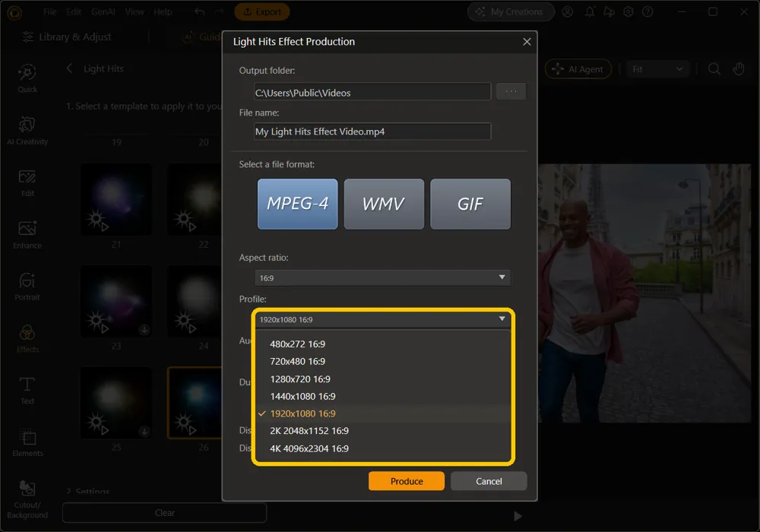Open the Elements panel icon
The width and height of the screenshot is (760, 532).
pos(27,442)
